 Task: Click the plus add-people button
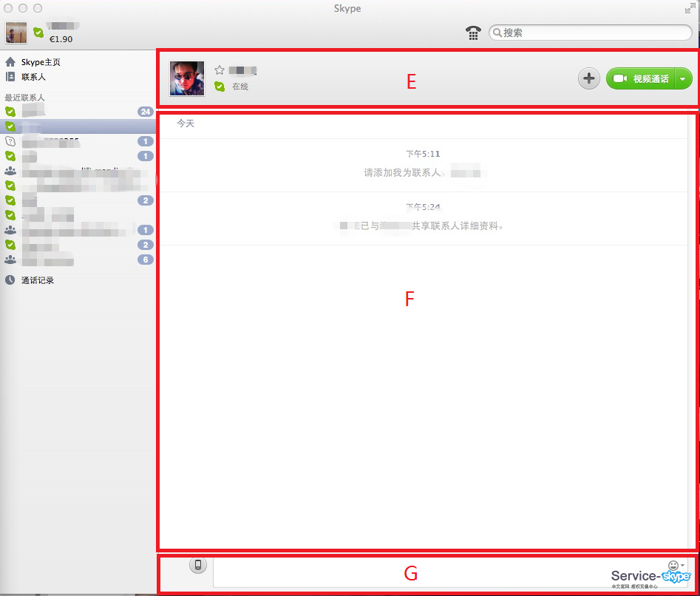[588, 79]
